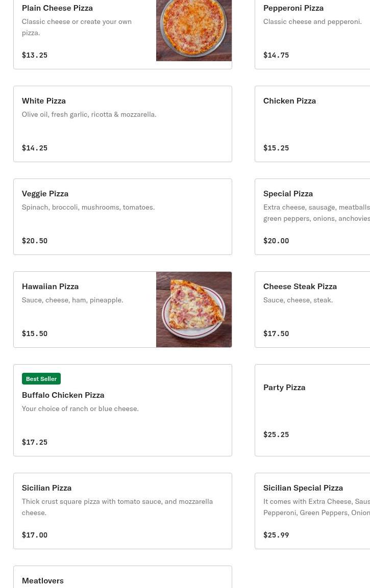This screenshot has width=370, height=588.
Task: Click the Hawaiian Pizza title
Action: (x=50, y=286)
